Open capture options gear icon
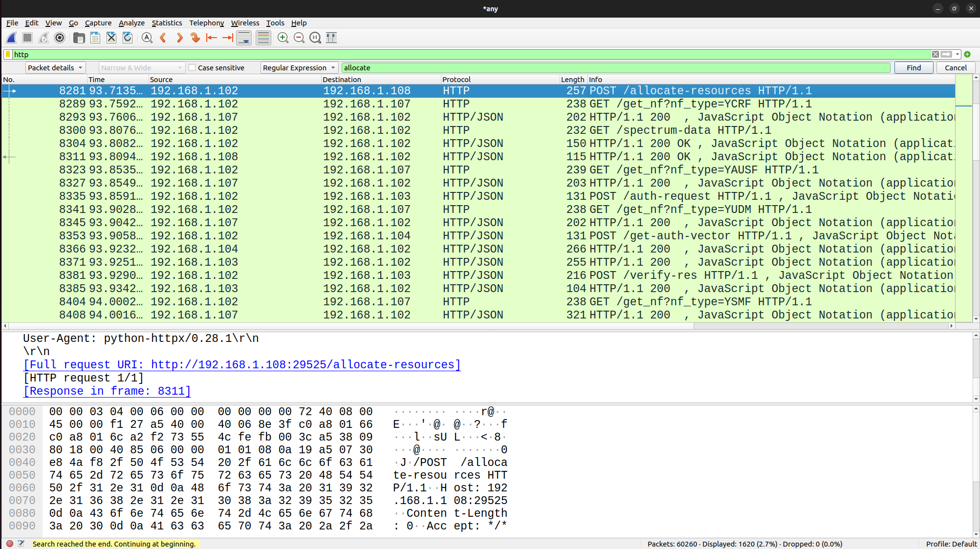The width and height of the screenshot is (980, 549). pos(60,38)
